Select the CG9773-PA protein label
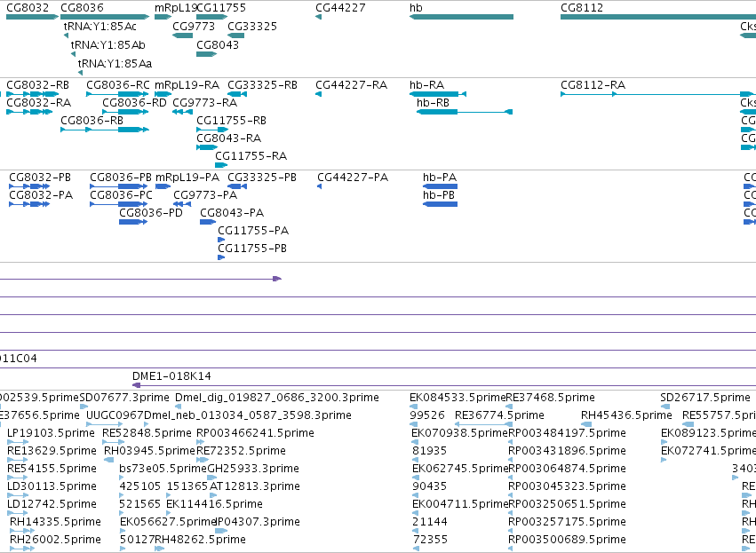 (x=205, y=195)
